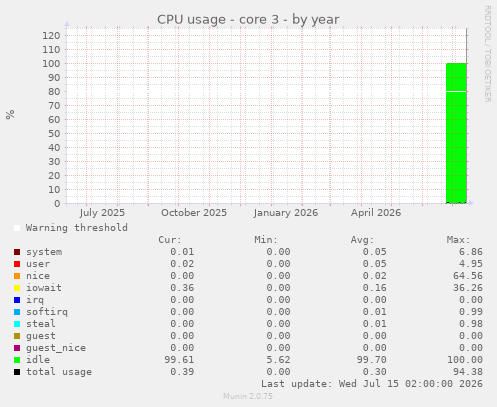Image resolution: width=497 pixels, height=407 pixels.
Task: Click the 'Avg:' column header
Action: point(362,240)
